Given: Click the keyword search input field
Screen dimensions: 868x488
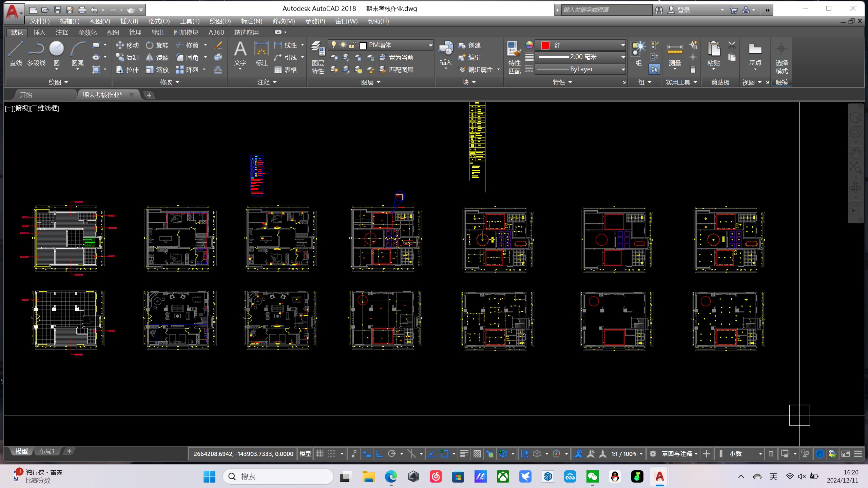Looking at the screenshot, I should 606,10.
